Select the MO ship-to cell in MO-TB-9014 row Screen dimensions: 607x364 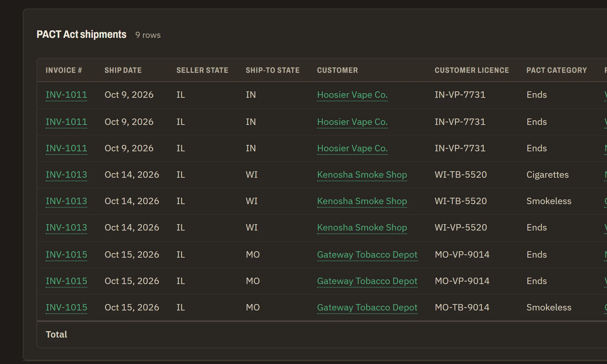(x=252, y=308)
